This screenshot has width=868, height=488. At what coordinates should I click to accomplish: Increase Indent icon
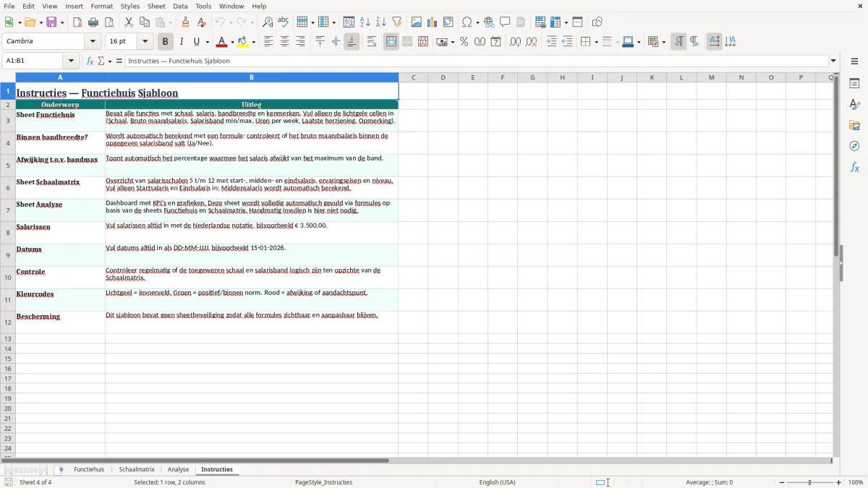click(x=551, y=42)
